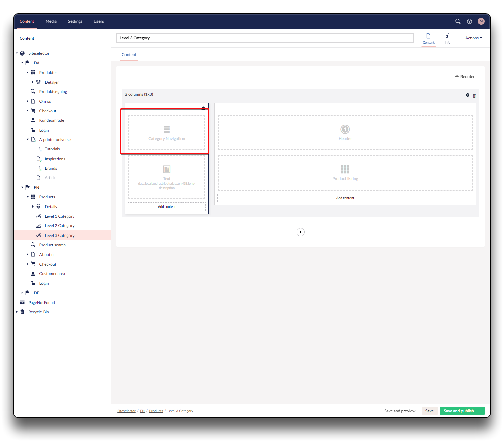Viewport: 504px width, 442px height.
Task: Click the help question mark icon
Action: click(x=469, y=21)
